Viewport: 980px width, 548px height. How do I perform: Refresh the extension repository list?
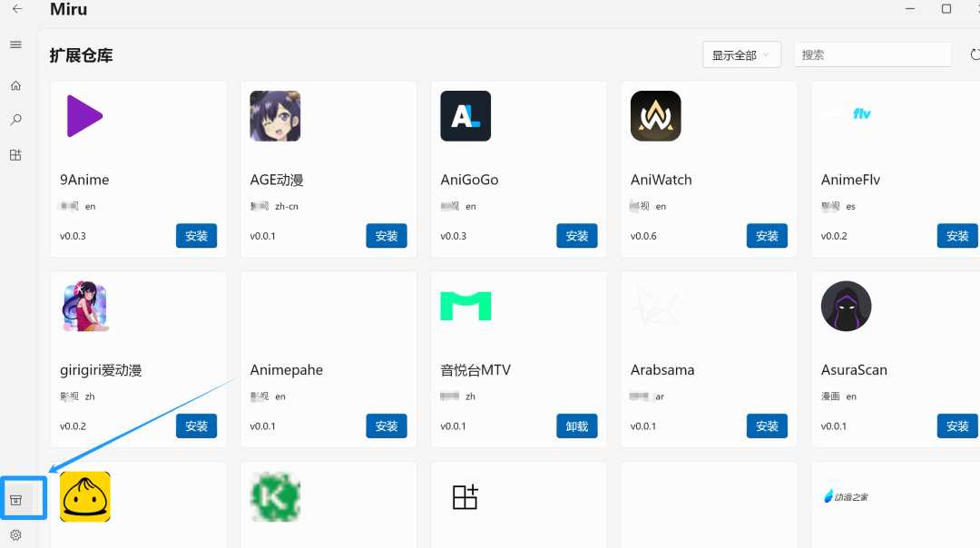click(975, 55)
